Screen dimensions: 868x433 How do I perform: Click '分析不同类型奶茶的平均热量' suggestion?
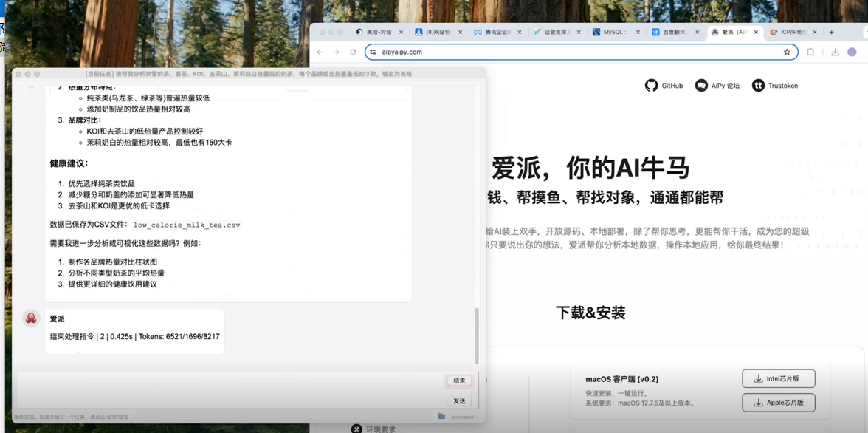pos(117,273)
